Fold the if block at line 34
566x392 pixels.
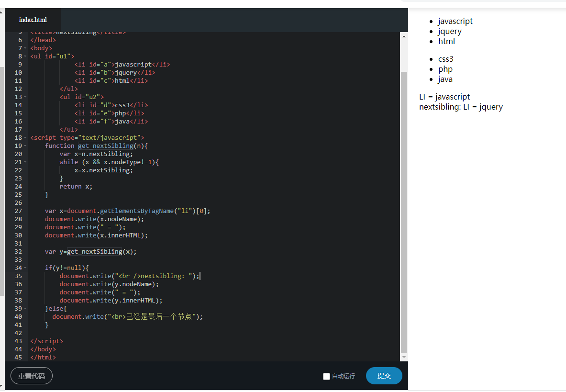(25, 268)
